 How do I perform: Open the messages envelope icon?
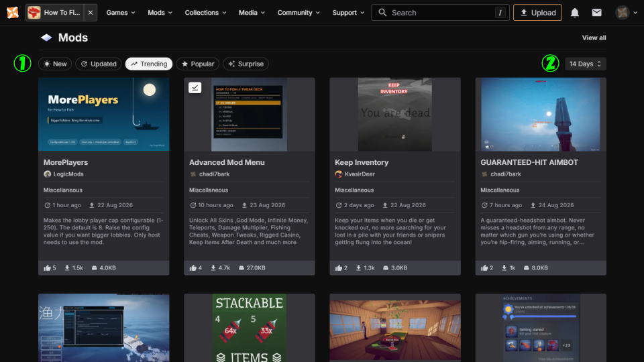597,13
